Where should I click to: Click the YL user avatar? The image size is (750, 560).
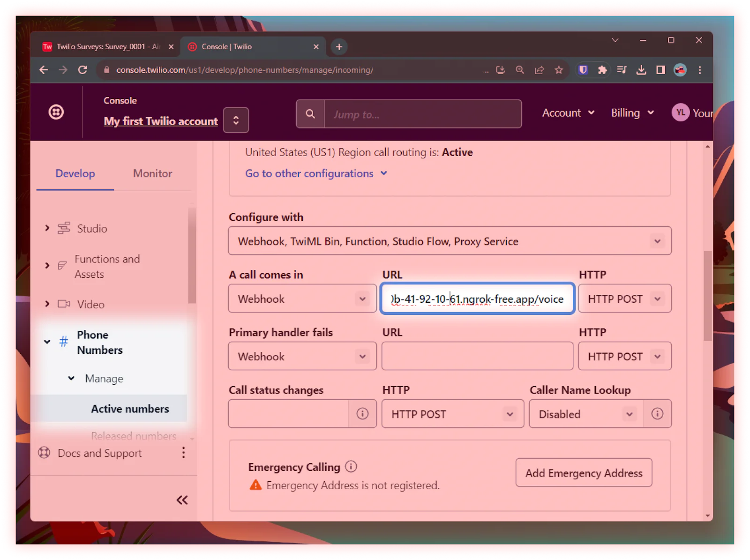point(680,112)
